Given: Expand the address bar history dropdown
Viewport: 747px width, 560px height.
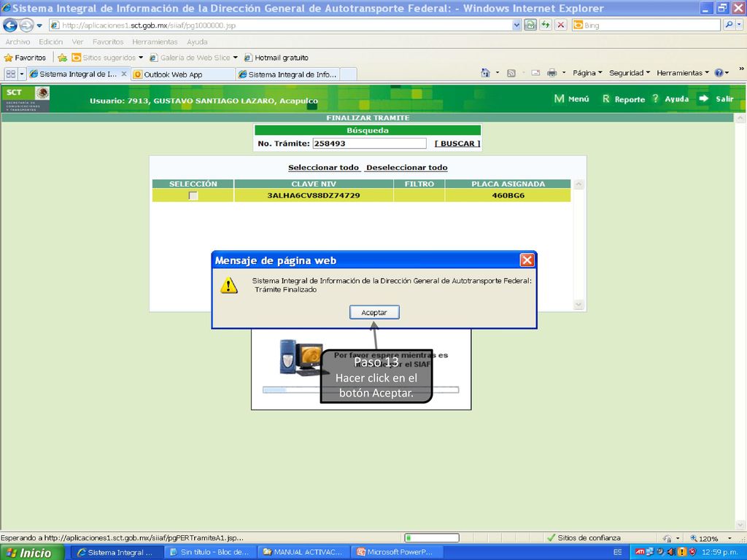Looking at the screenshot, I should point(516,26).
